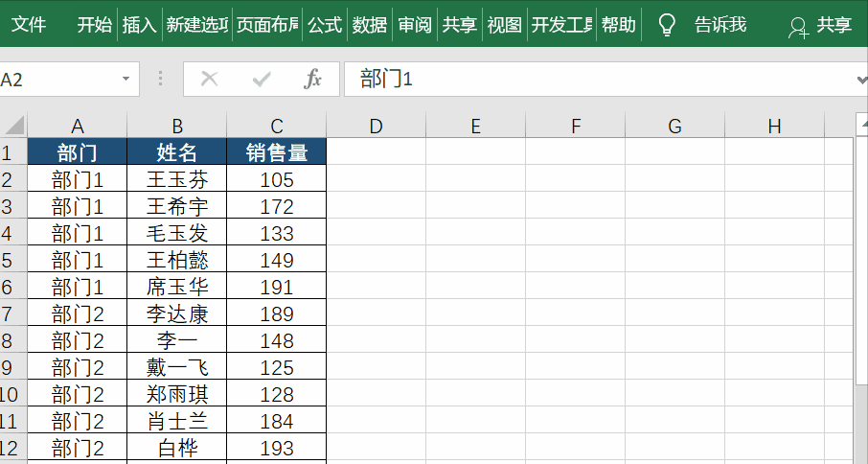Viewport: 868px width, 464px height.
Task: Open the 审阅 ribbon tab
Action: (x=415, y=24)
